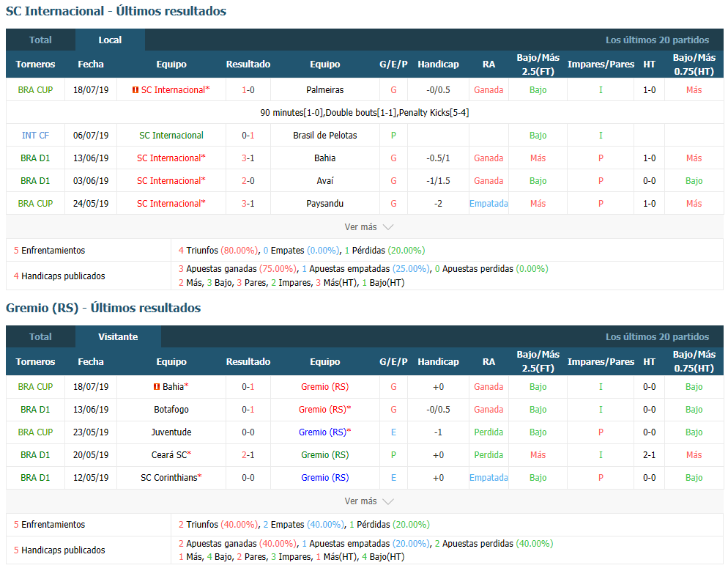
Task: Expand Ver más under Gremio table
Action: point(368,501)
